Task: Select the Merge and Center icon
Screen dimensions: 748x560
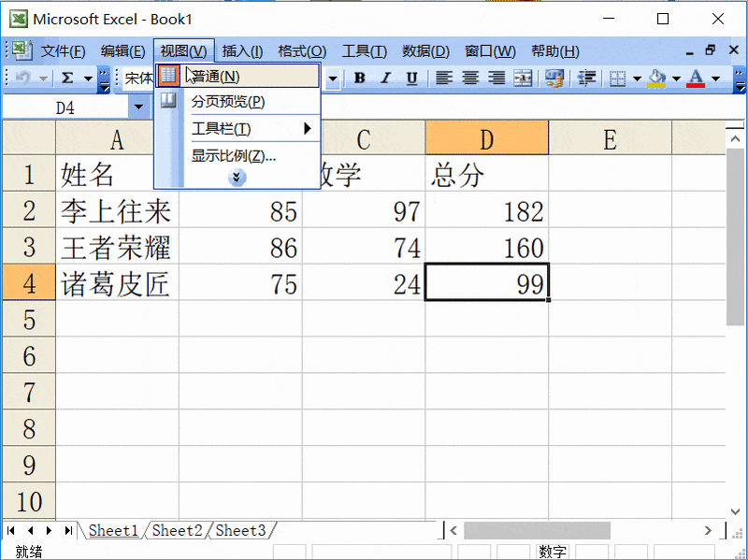Action: (524, 78)
